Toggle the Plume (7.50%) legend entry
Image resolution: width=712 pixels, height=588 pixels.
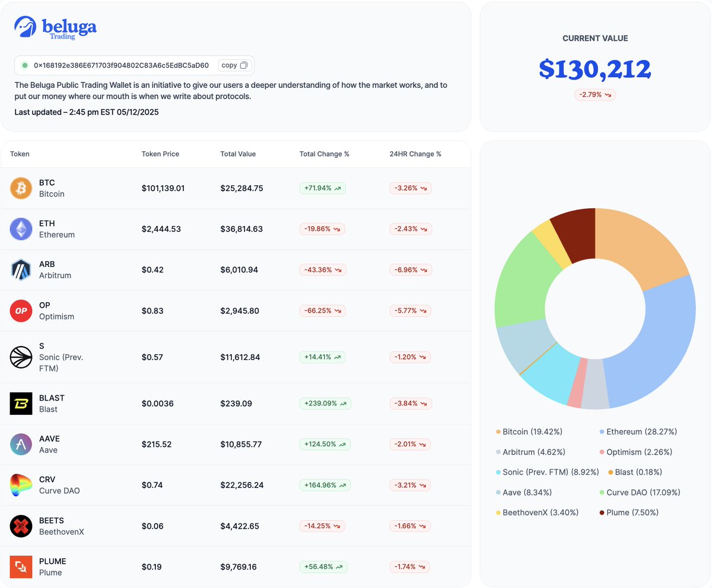tap(630, 513)
